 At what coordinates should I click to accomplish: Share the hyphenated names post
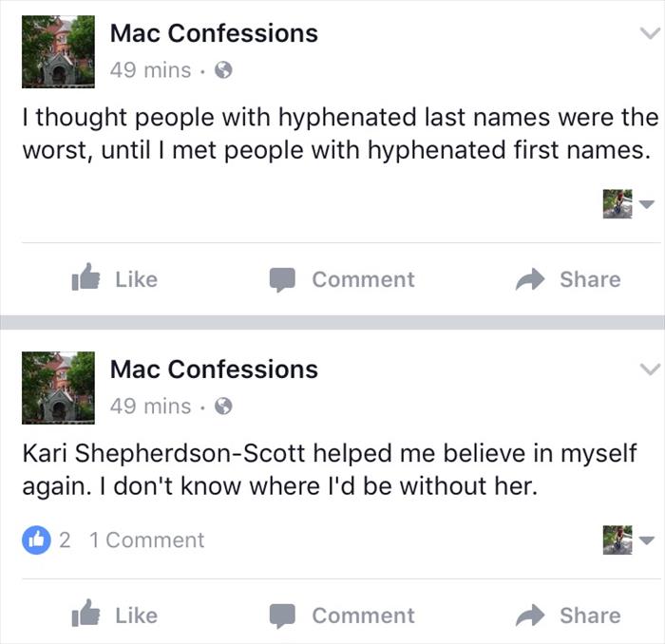tap(568, 279)
